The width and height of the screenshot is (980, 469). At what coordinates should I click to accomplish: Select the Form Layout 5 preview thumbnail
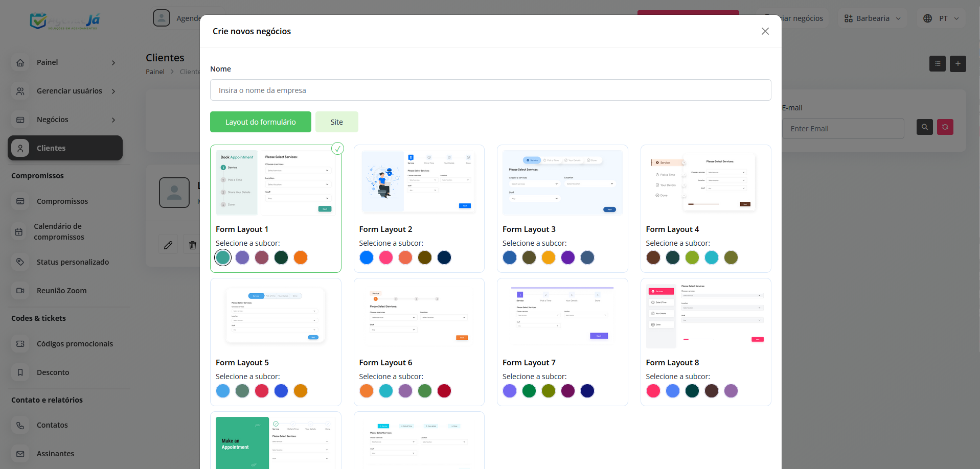coord(276,316)
